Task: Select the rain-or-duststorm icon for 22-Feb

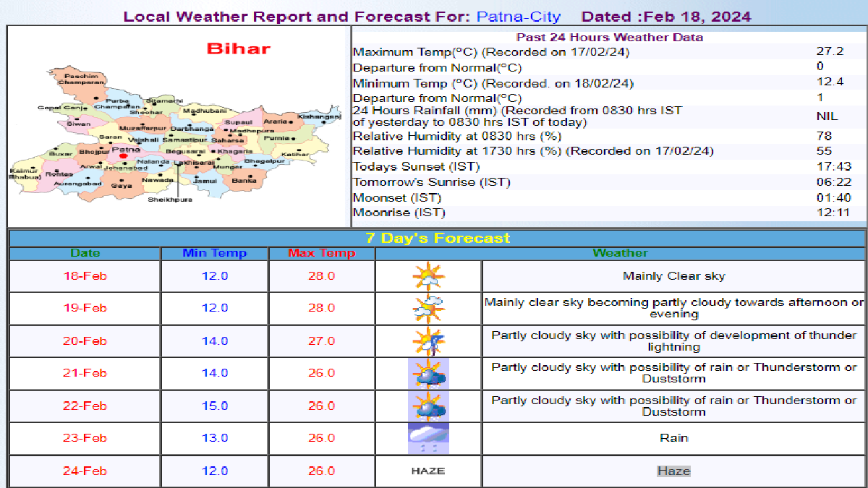Action: coord(428,406)
